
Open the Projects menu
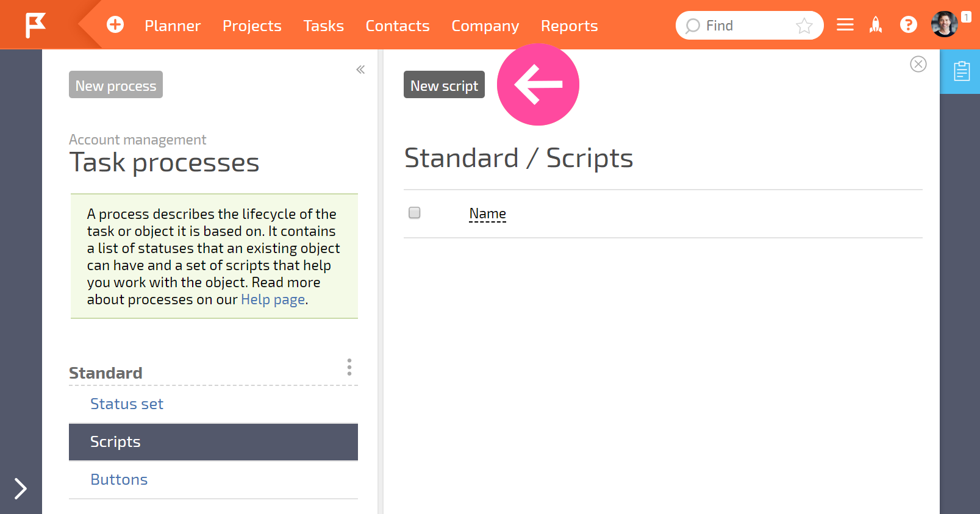[x=252, y=26]
